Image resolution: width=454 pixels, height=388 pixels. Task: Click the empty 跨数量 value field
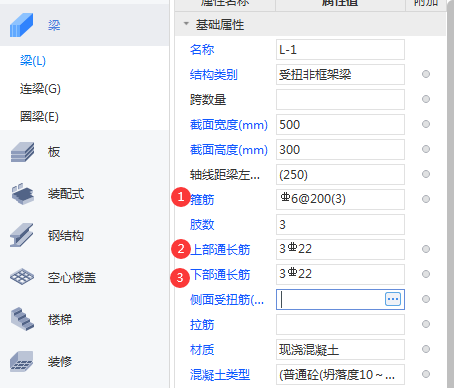click(x=340, y=99)
